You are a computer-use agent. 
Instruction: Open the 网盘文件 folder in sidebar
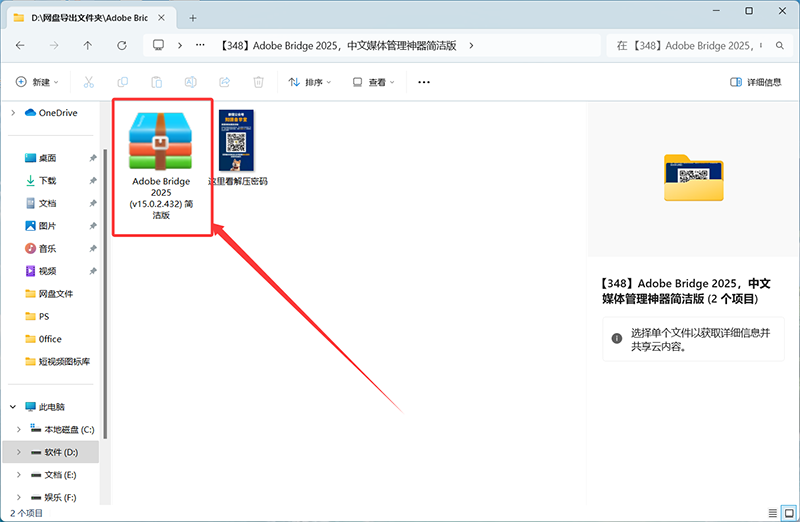49,293
